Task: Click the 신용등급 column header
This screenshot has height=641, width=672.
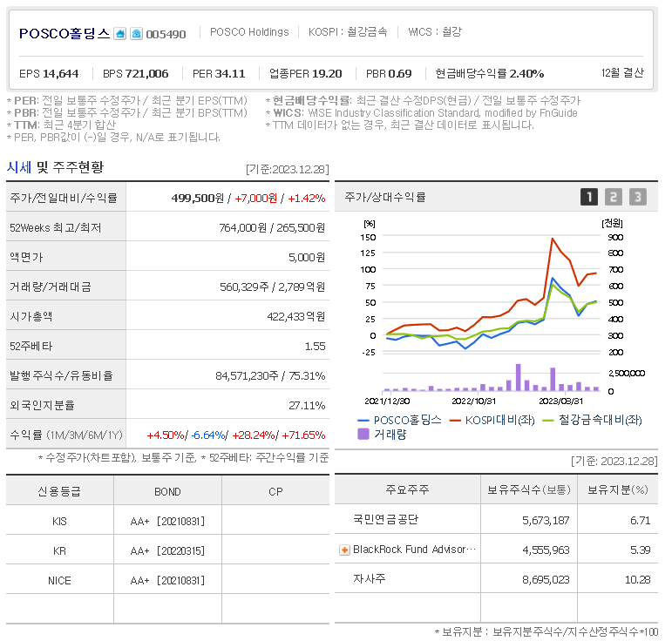Action: point(59,491)
